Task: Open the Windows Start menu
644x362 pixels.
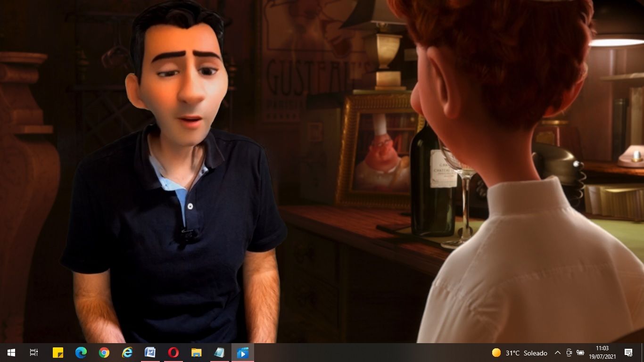Action: [x=11, y=353]
